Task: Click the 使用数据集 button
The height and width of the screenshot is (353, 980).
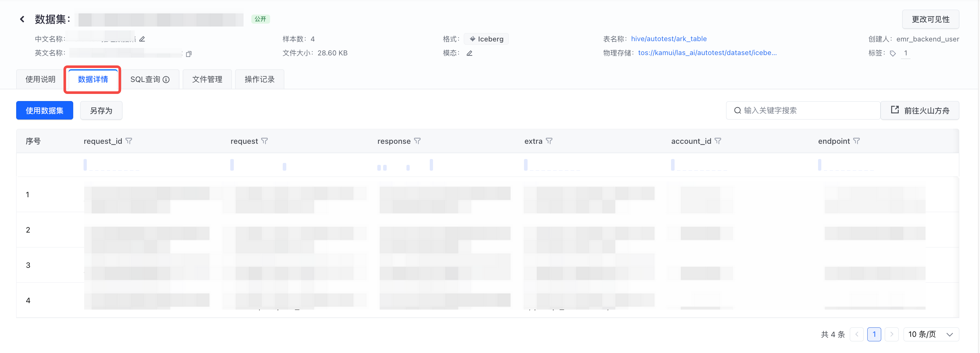Action: pos(44,111)
